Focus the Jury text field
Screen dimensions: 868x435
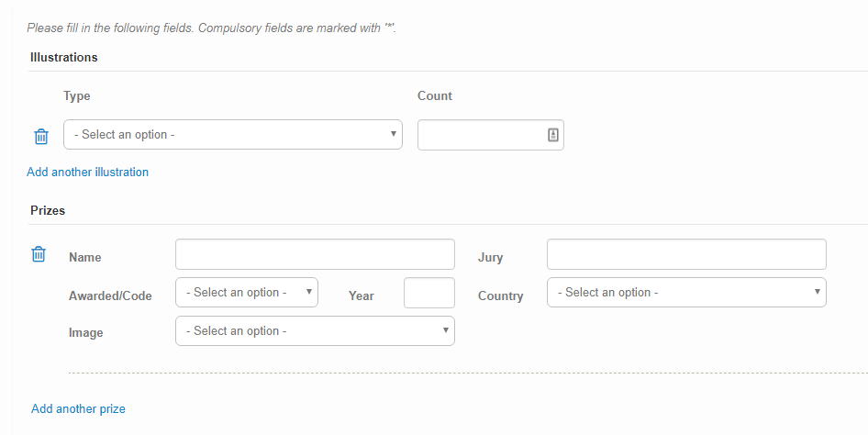pos(686,254)
